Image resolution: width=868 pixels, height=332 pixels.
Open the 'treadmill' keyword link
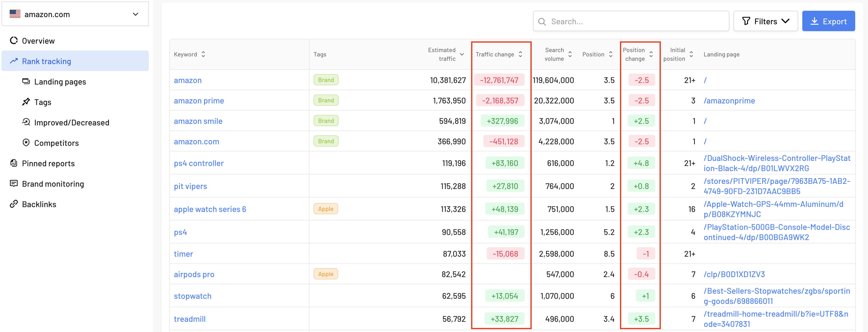tap(190, 319)
